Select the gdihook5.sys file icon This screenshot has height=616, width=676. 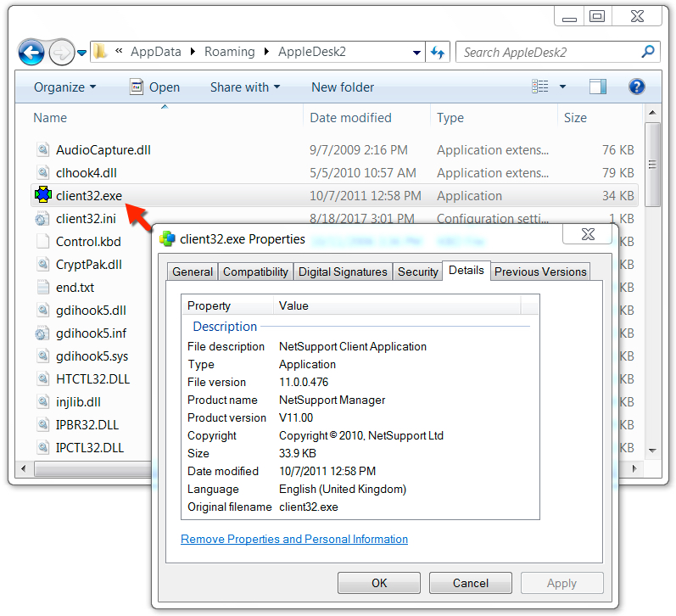tap(42, 356)
